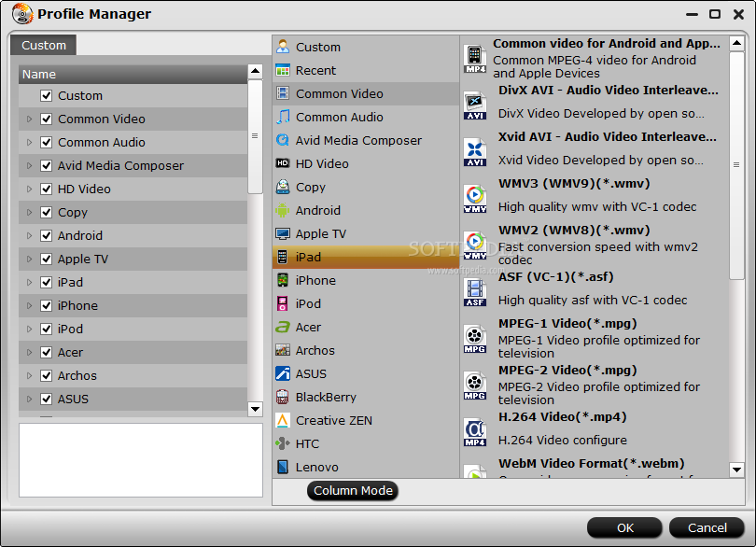The height and width of the screenshot is (547, 756).
Task: Choose Avid Media Composer in the category list
Action: [x=366, y=140]
